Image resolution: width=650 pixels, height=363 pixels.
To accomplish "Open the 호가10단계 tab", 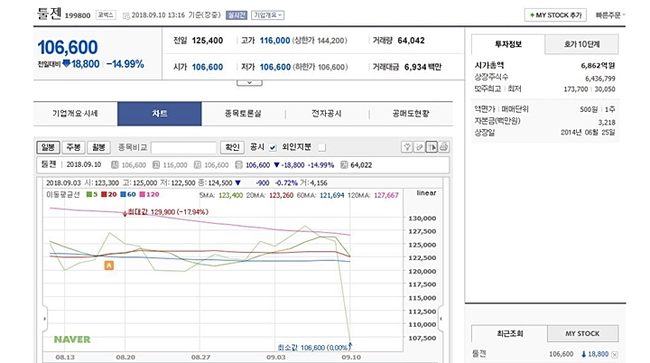I will 582,44.
